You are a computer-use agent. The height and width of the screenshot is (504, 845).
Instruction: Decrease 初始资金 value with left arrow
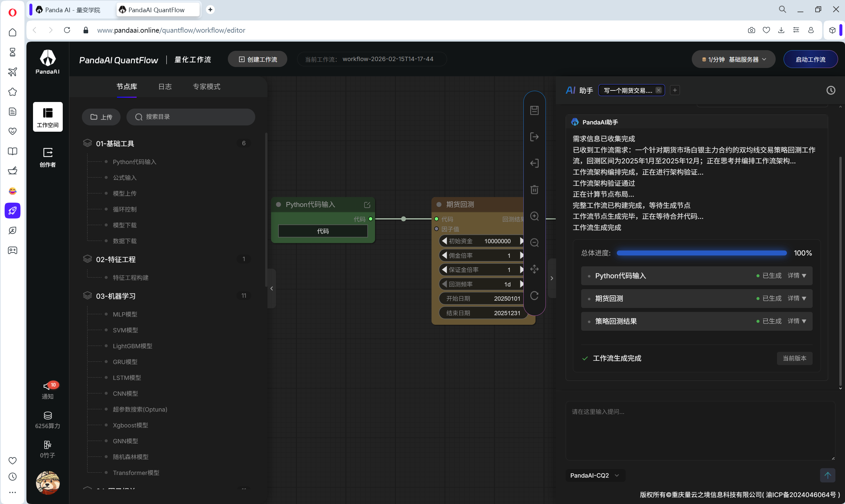(444, 241)
